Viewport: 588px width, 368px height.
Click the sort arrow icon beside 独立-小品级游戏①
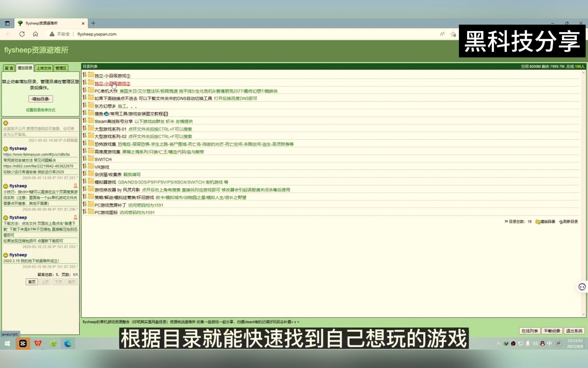click(84, 75)
